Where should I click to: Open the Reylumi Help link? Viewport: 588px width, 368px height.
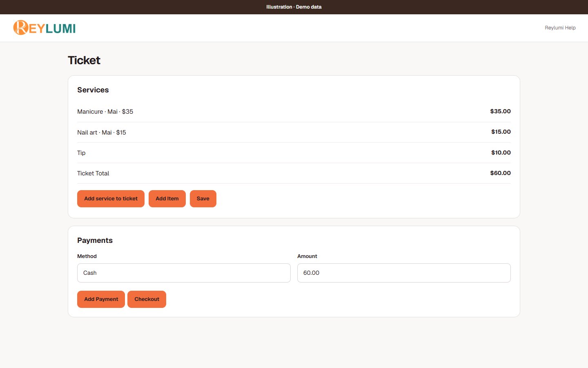click(560, 28)
